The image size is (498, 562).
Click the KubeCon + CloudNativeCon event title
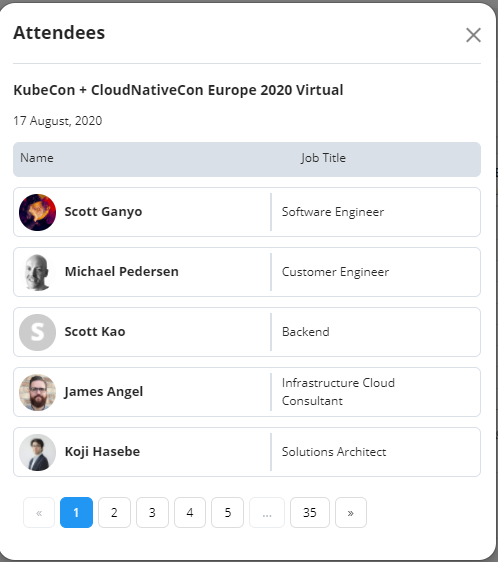pyautogui.click(x=178, y=90)
